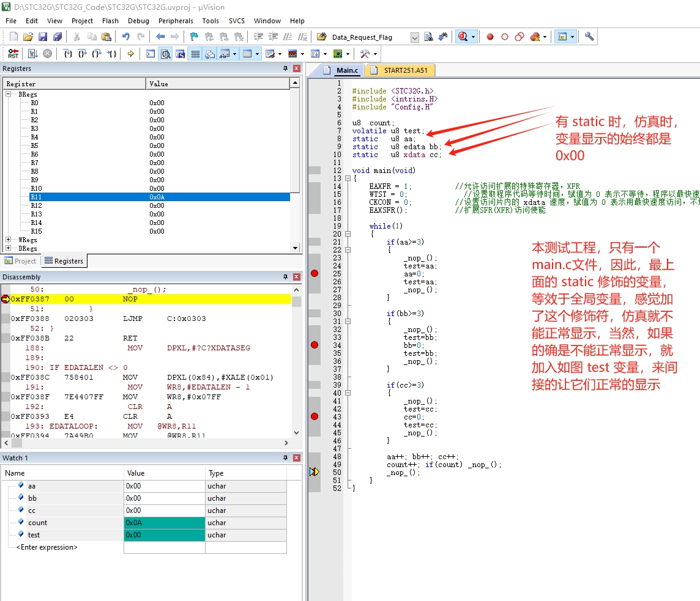Open the File menu
700x601 pixels.
click(x=11, y=21)
